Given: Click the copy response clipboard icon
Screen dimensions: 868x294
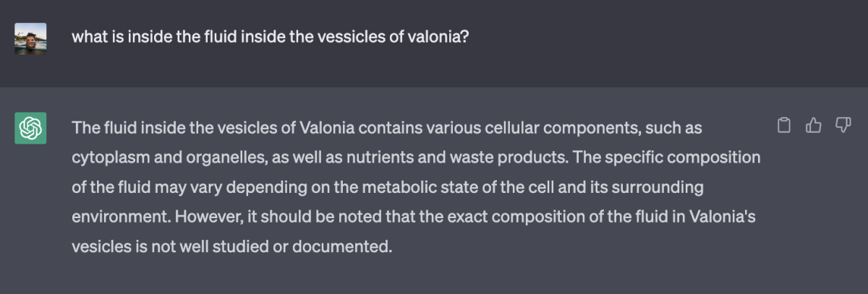Looking at the screenshot, I should point(783,126).
